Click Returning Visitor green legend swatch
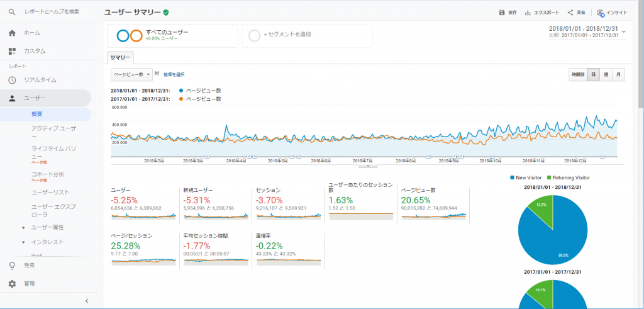 point(549,177)
